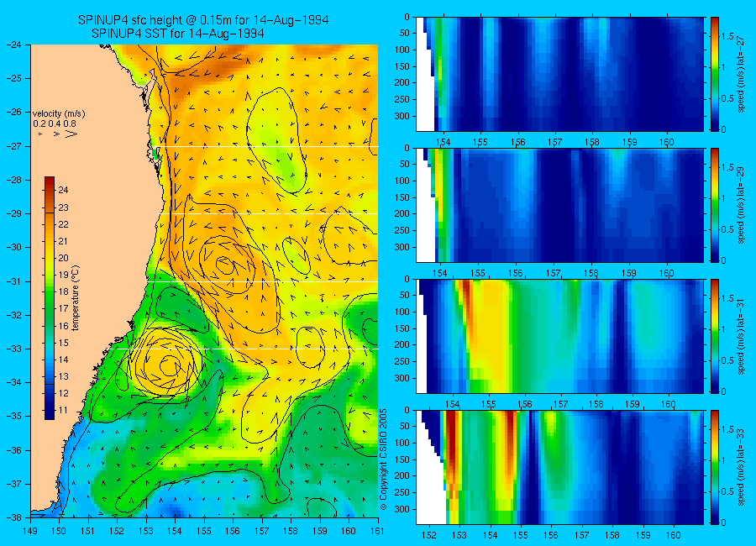Screen dimensions: 756x546
Task: Click the '152' longitude tick under the lat=-33 panel
Action: [428, 535]
